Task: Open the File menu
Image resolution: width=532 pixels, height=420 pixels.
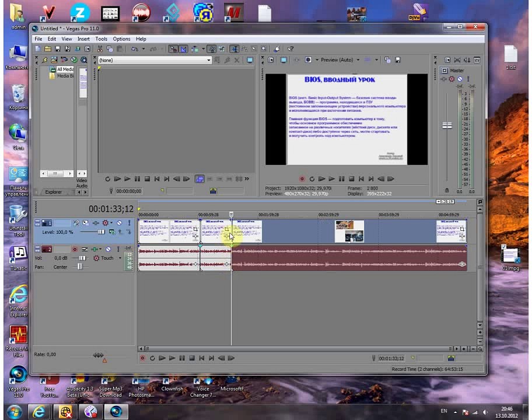Action: 38,39
